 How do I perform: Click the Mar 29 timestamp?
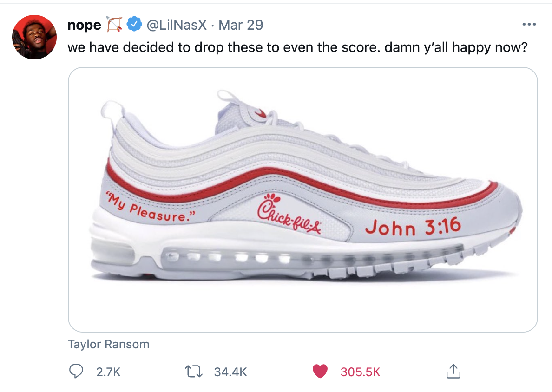coord(241,25)
